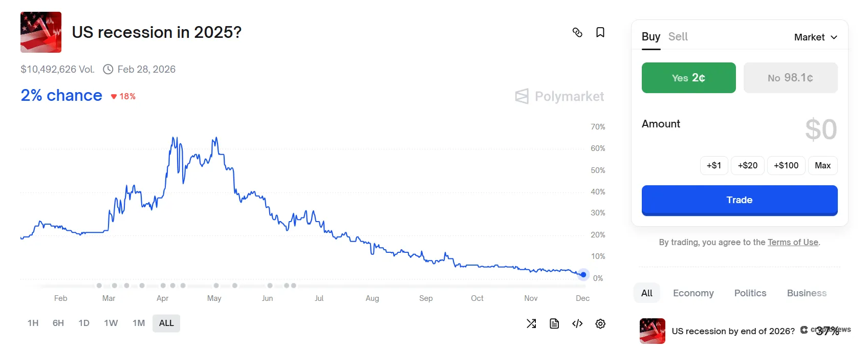Click the blue endpoint on the chart
This screenshot has height=349, width=868.
coord(583,275)
